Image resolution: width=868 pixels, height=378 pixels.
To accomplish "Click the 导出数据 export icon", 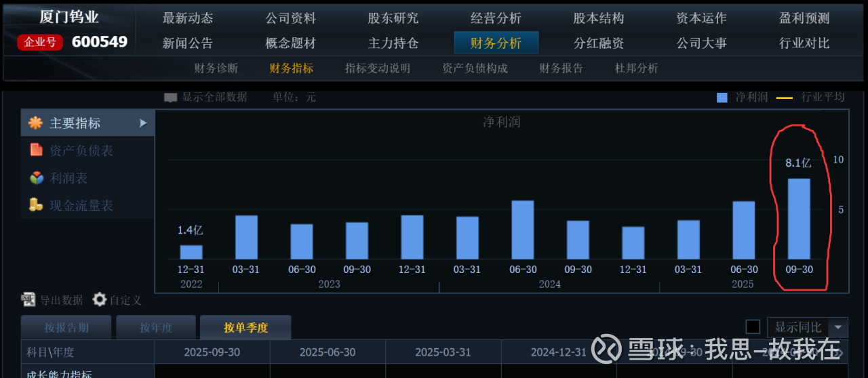I will tap(28, 299).
